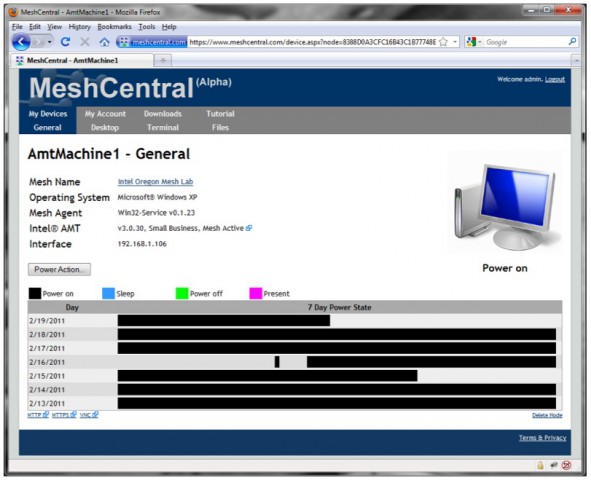Screen dimensions: 591x480
Task: Click the Delete Node link
Action: pyautogui.click(x=547, y=415)
